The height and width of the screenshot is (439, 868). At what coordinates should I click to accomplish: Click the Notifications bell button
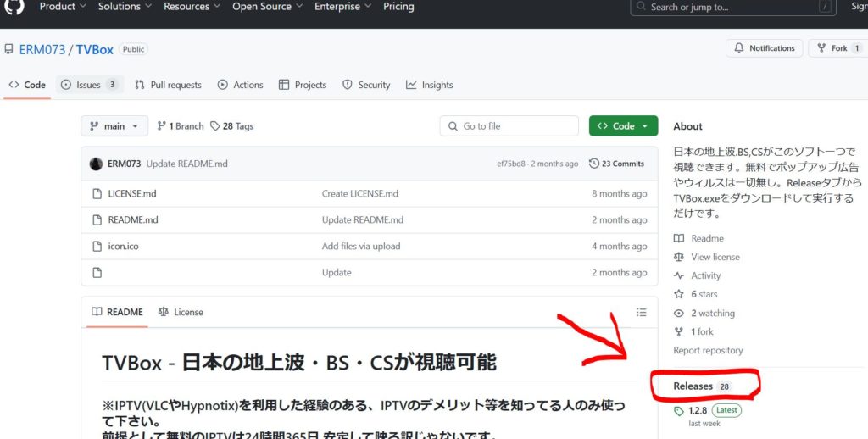(764, 48)
